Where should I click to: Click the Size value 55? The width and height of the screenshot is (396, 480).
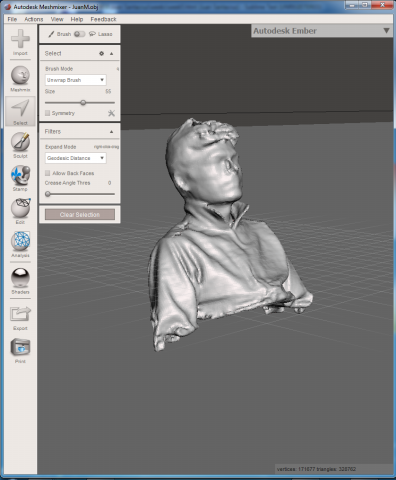(x=108, y=91)
